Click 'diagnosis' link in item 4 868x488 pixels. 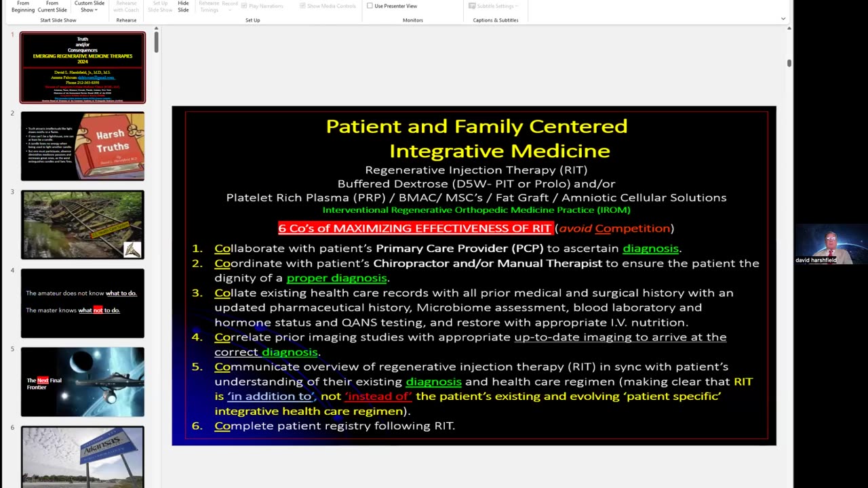pos(290,352)
